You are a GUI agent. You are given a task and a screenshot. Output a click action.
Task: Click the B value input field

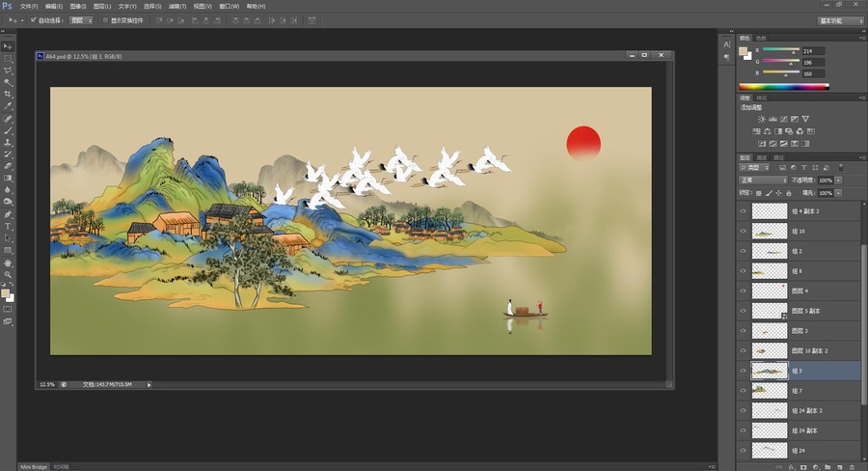[x=814, y=73]
